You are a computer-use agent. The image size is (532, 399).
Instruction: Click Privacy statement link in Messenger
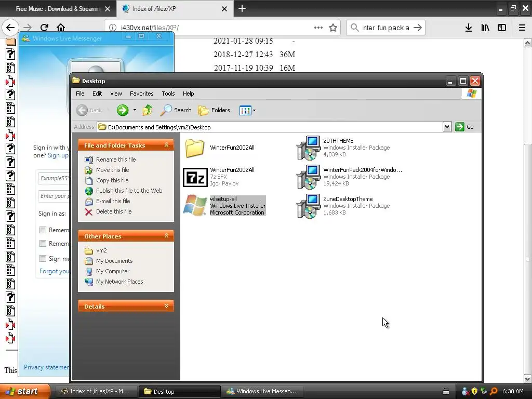[x=46, y=367]
